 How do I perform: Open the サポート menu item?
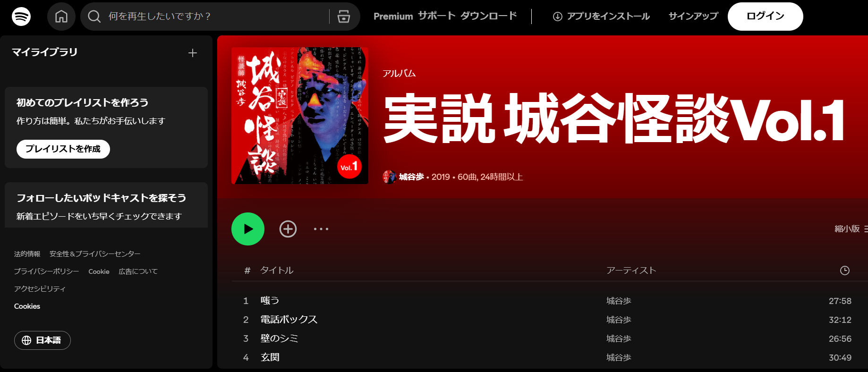(437, 16)
